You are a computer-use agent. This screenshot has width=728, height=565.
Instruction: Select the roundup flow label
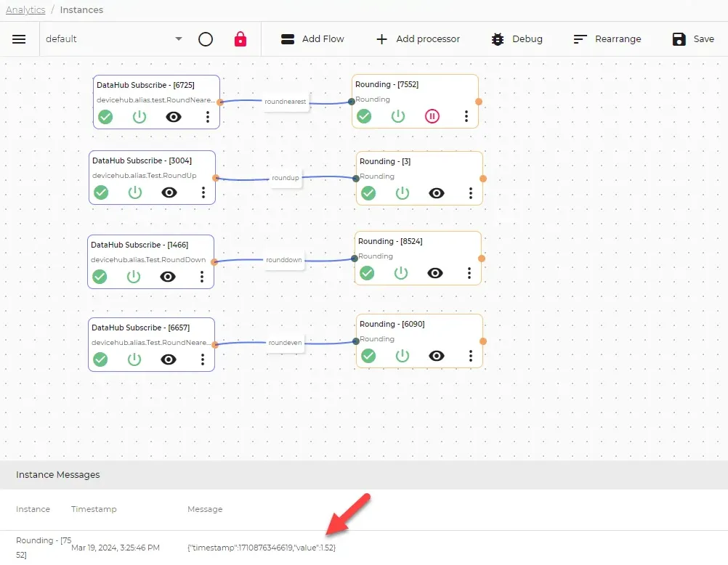(x=286, y=178)
